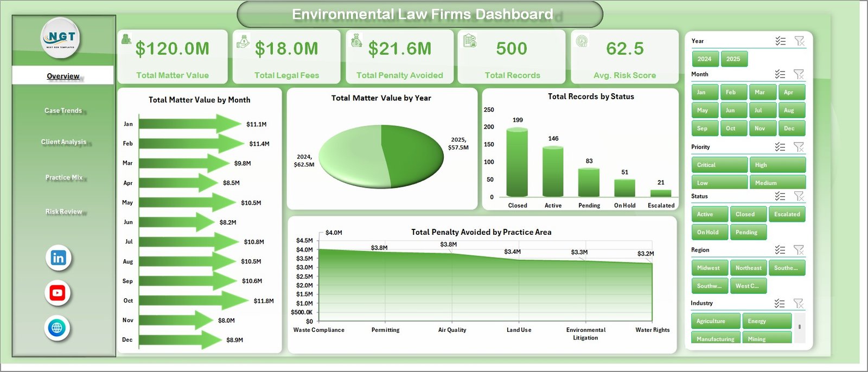Click the NGT logo

point(61,38)
